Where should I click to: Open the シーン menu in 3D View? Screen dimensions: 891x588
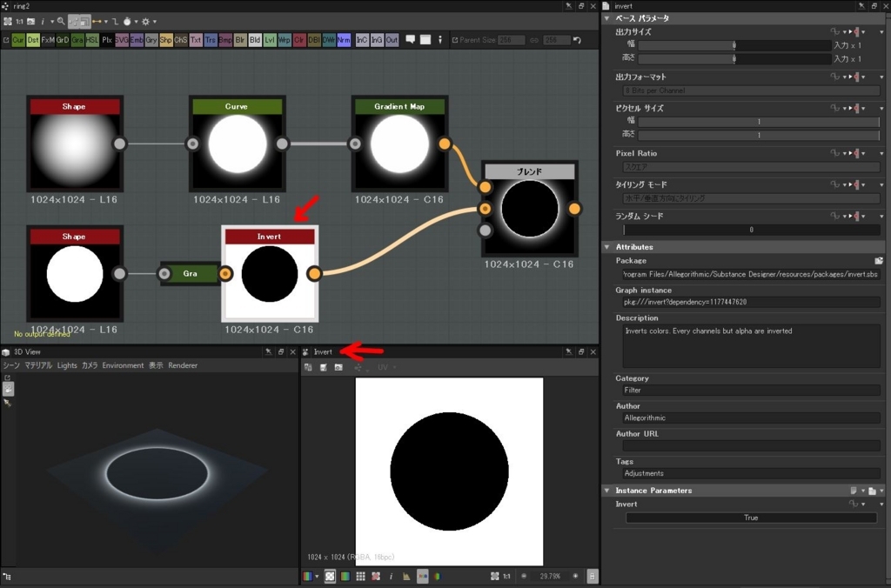click(x=11, y=365)
